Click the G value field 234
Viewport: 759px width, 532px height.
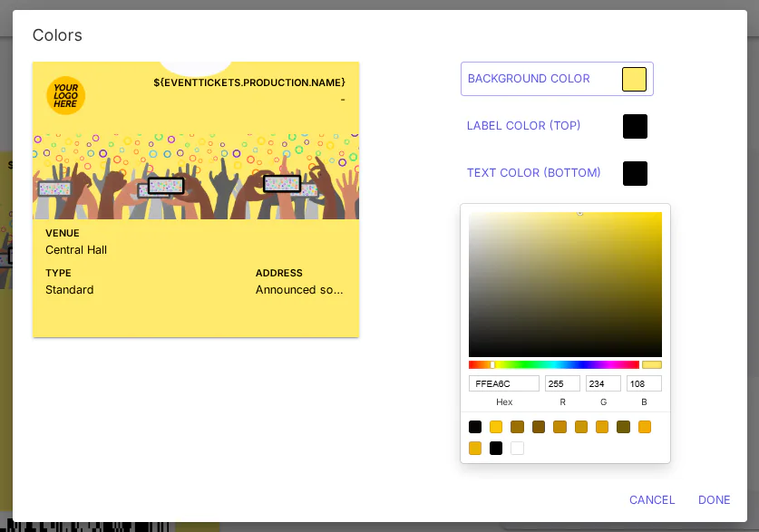[603, 383]
